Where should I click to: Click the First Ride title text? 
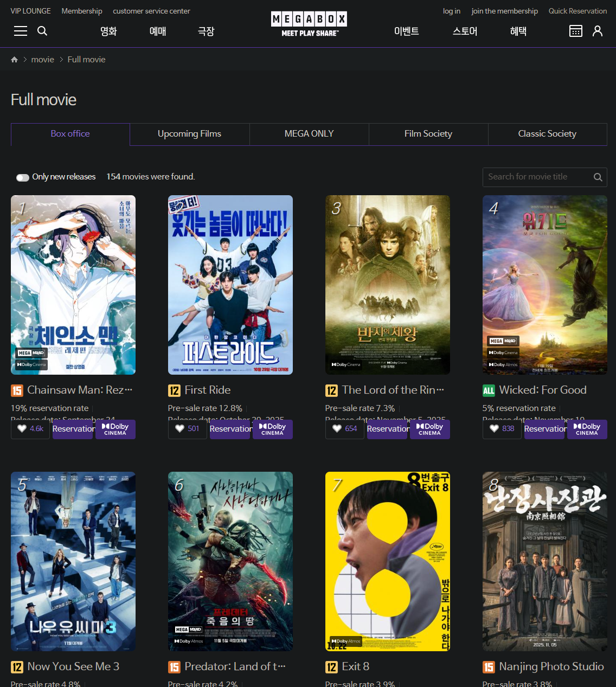(208, 390)
